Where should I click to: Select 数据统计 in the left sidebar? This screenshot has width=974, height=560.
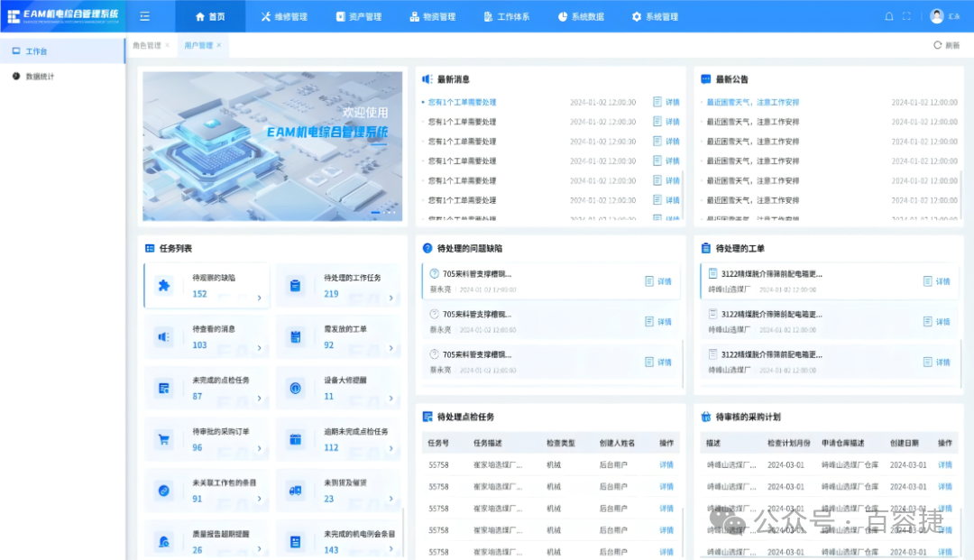pos(40,77)
